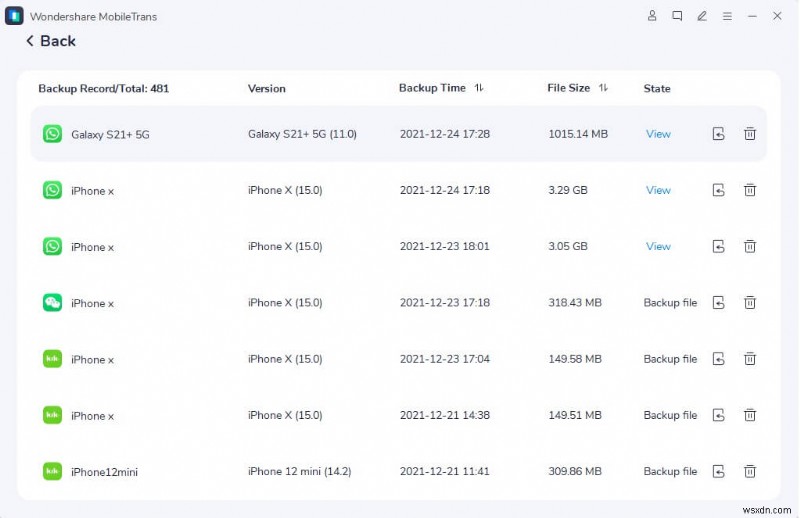Delete the 149.58 MB Kik backup
Viewport: 800px width, 518px height.
pos(749,358)
